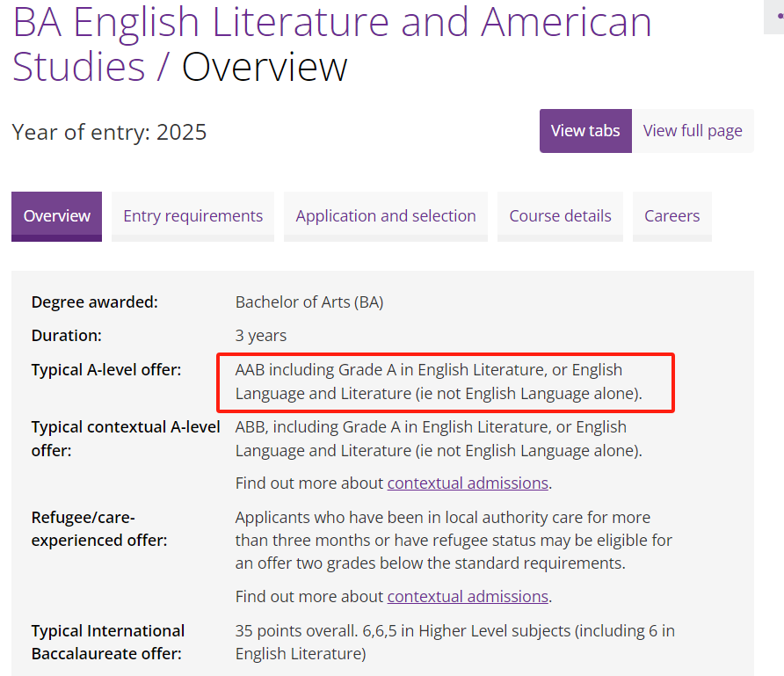Open the Careers tab
The height and width of the screenshot is (676, 784).
point(672,216)
